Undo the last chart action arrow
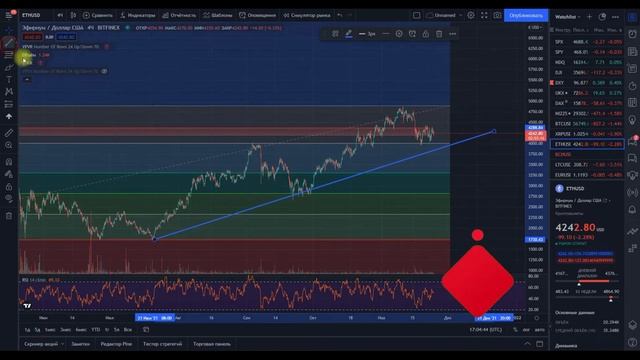Viewport: 640px width, 360px height. (x=340, y=15)
